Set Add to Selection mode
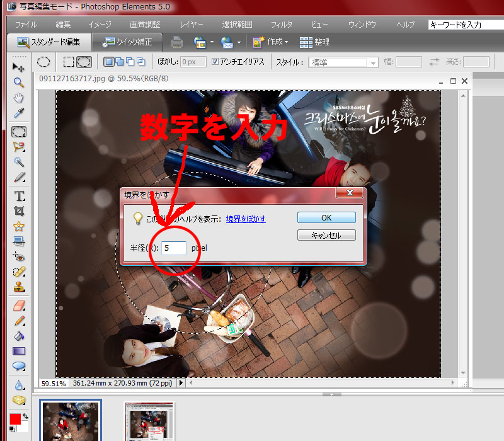This screenshot has width=504, height=441. point(120,62)
